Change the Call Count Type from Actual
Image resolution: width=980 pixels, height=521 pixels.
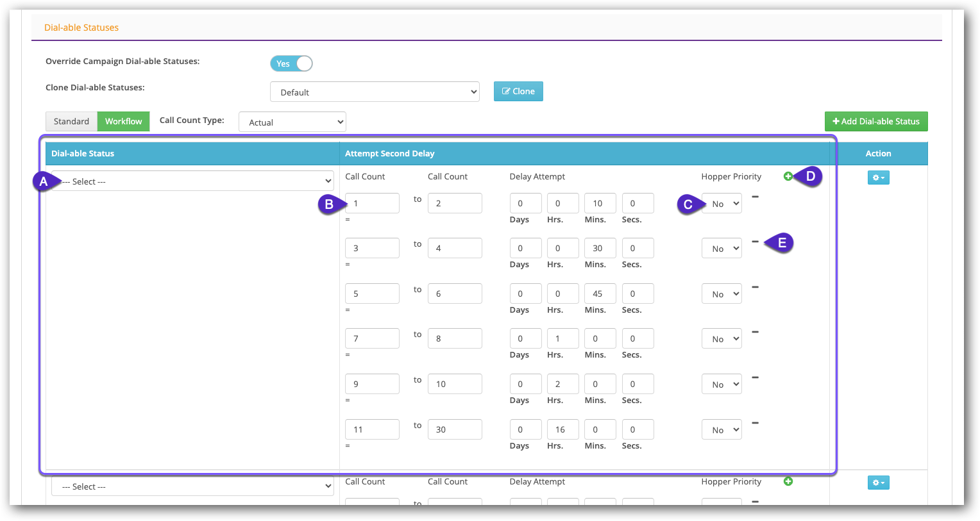point(292,122)
